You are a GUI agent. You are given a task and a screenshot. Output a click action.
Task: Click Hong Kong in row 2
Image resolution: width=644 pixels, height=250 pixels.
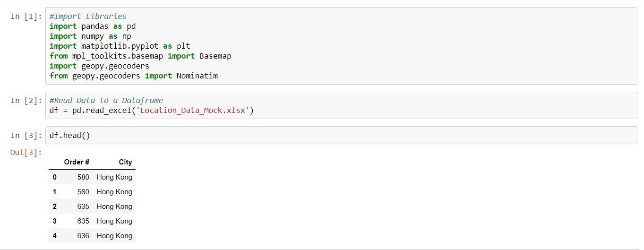pyautogui.click(x=114, y=207)
